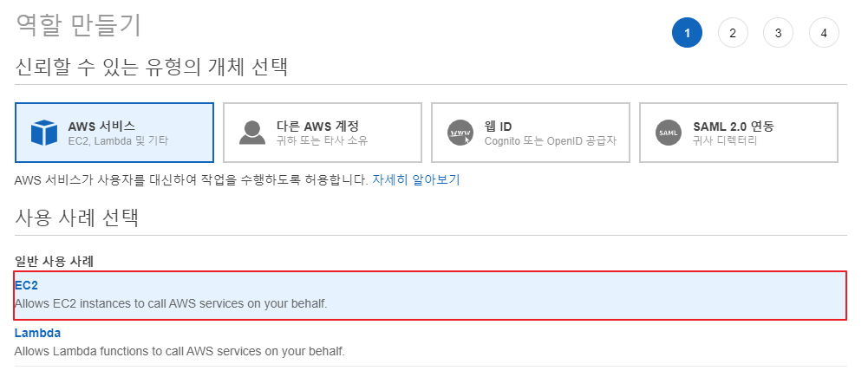Click the 'Allows Lambda functions' description text

pos(179,351)
